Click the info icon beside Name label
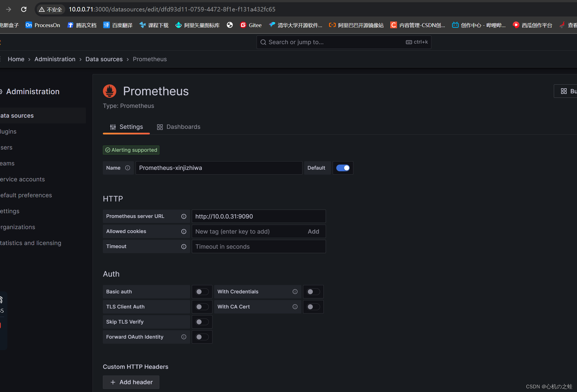 (x=127, y=168)
